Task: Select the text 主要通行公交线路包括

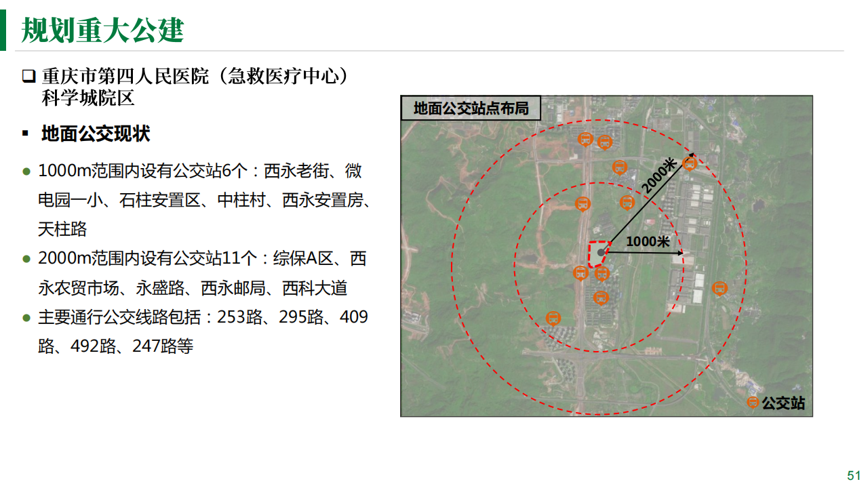Action: click(x=119, y=317)
